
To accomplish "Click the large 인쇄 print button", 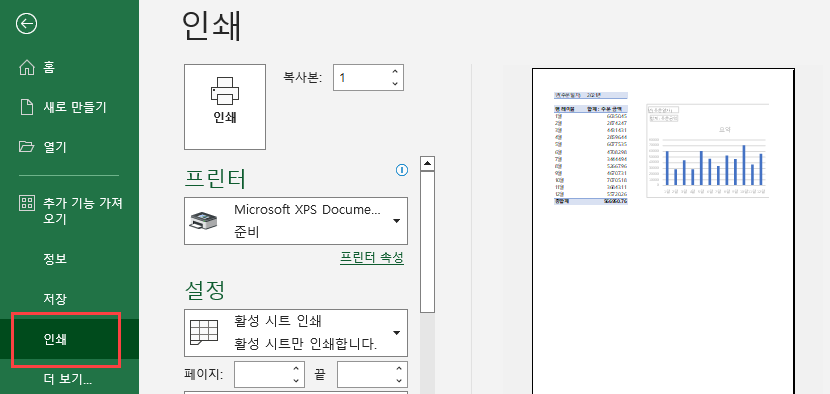I will point(225,107).
